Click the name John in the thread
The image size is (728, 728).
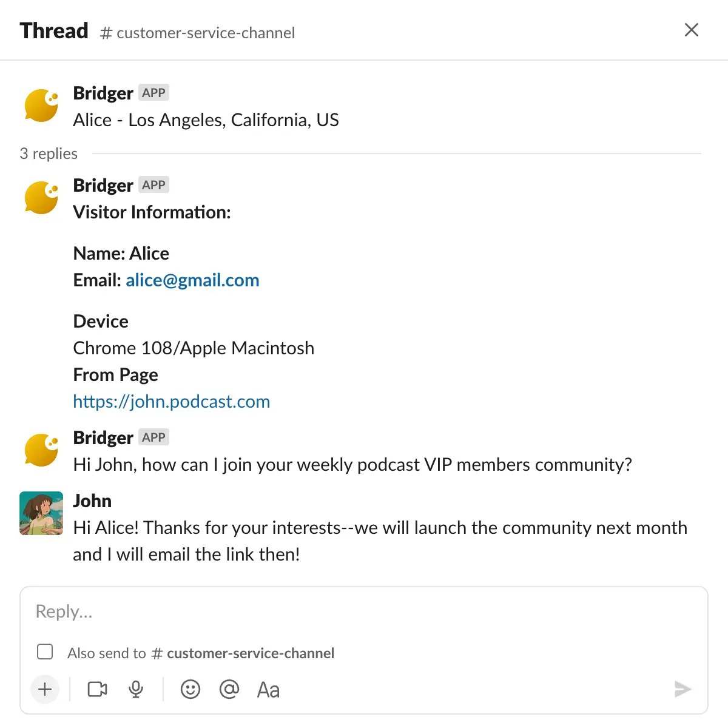92,500
